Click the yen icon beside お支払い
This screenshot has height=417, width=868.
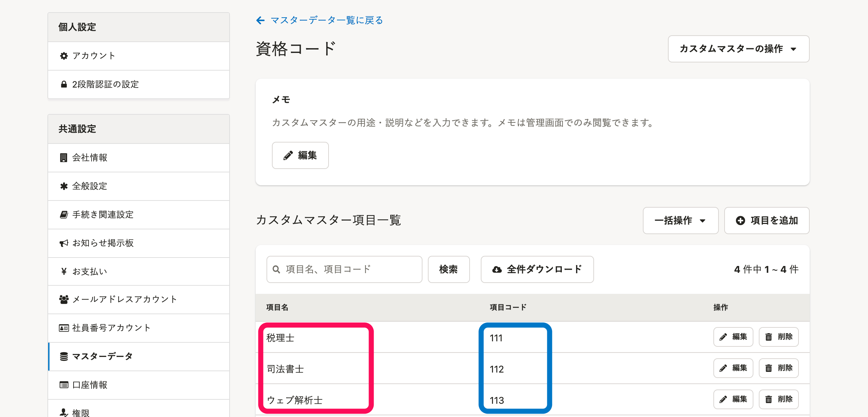64,271
